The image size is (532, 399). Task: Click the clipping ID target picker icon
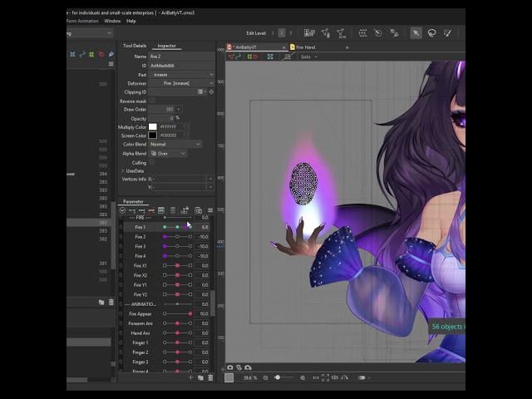tap(211, 92)
